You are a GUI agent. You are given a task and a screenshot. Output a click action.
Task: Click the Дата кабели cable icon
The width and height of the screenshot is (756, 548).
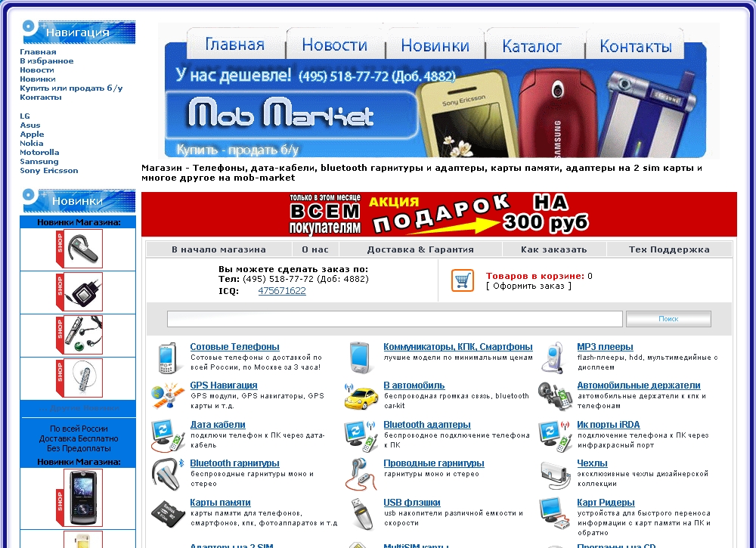pyautogui.click(x=167, y=433)
